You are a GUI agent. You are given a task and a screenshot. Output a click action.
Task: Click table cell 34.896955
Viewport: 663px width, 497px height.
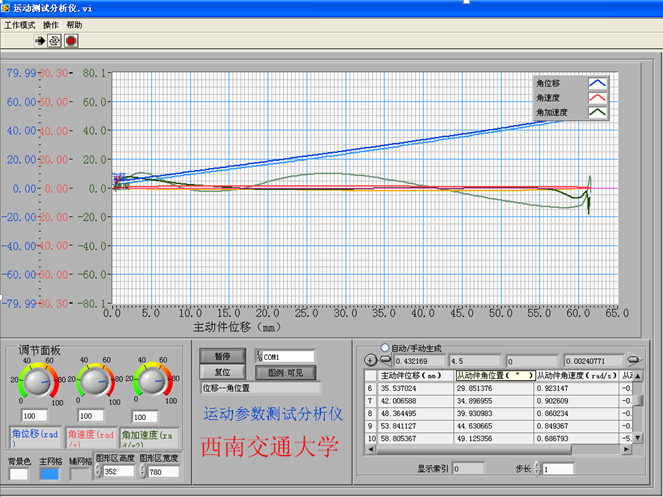pyautogui.click(x=494, y=401)
